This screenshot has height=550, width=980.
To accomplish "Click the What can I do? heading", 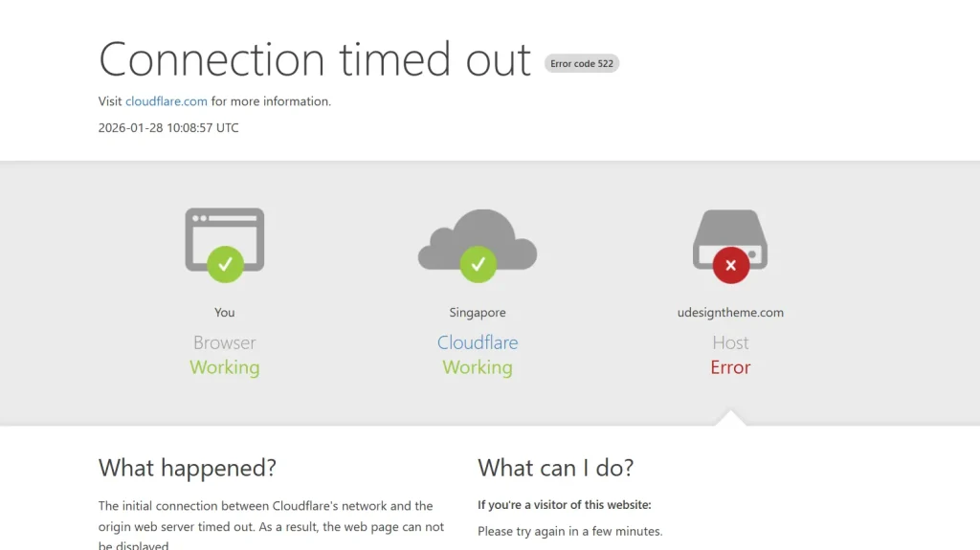I will (556, 468).
